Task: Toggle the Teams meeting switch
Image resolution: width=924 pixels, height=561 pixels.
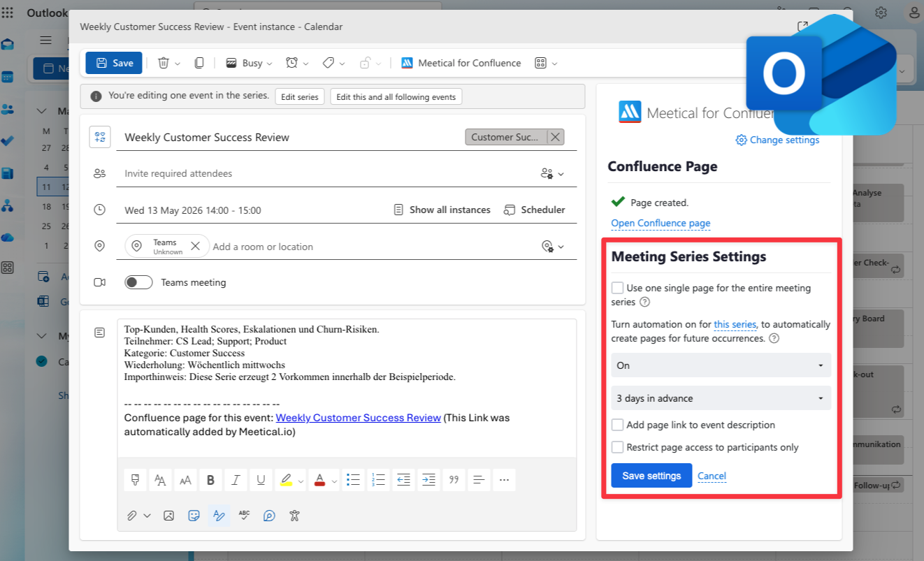Action: tap(138, 282)
